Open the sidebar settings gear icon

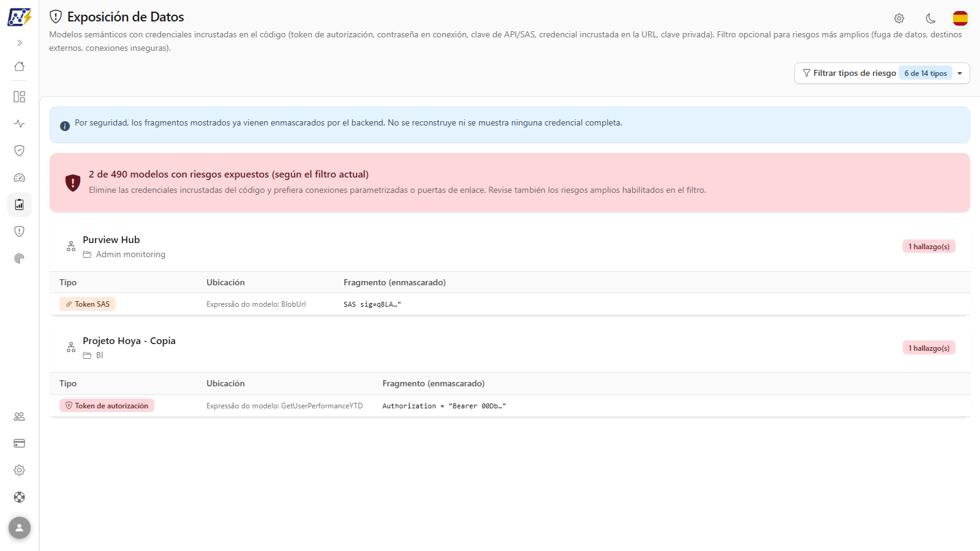(x=20, y=470)
